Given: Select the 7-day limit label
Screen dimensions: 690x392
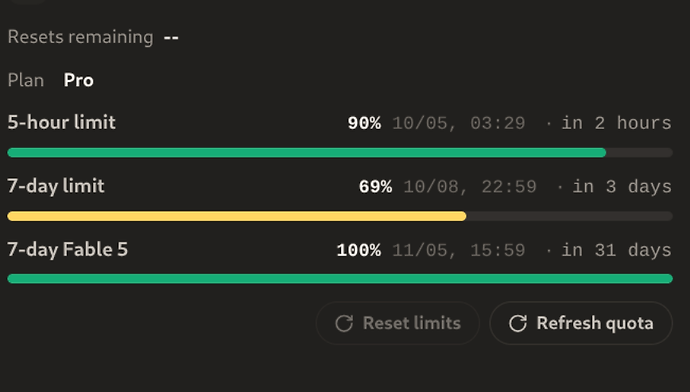Looking at the screenshot, I should [x=56, y=186].
